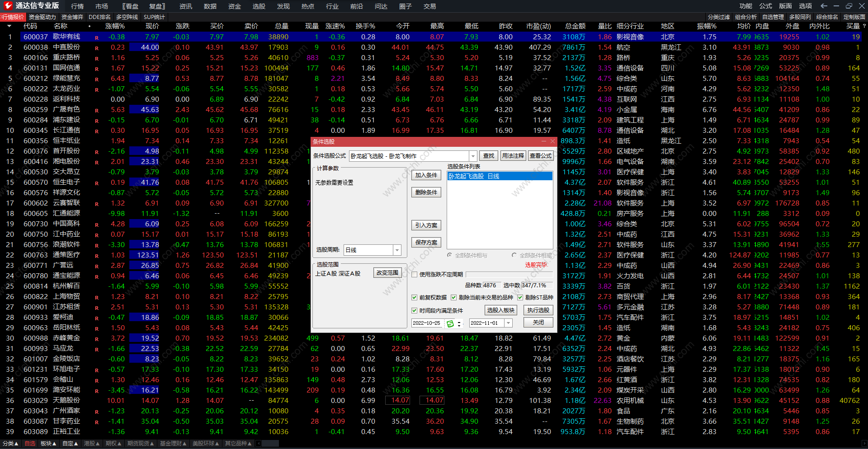
Task: Open the 公式 menu in title bar
Action: pos(765,6)
